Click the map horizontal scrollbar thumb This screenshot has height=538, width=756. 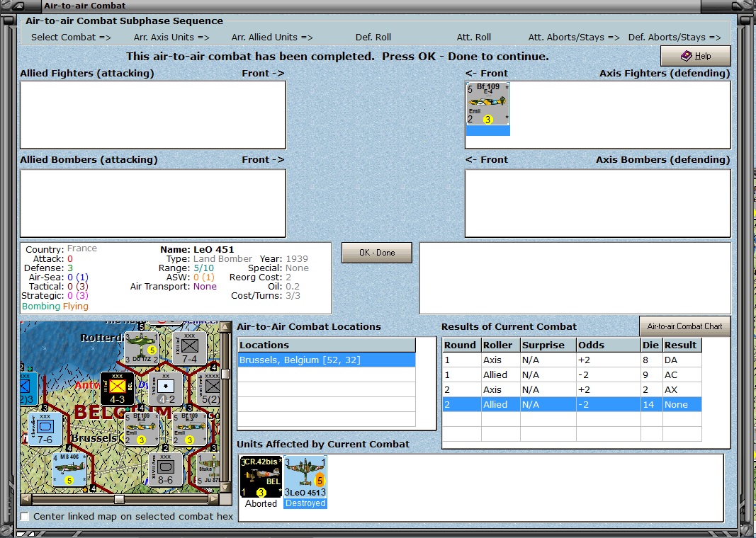coord(118,499)
